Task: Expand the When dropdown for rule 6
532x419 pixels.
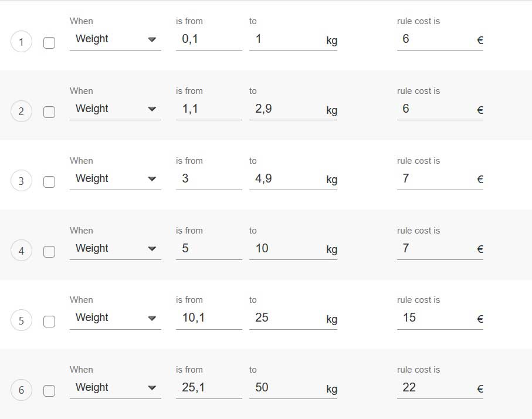Action: click(x=115, y=388)
